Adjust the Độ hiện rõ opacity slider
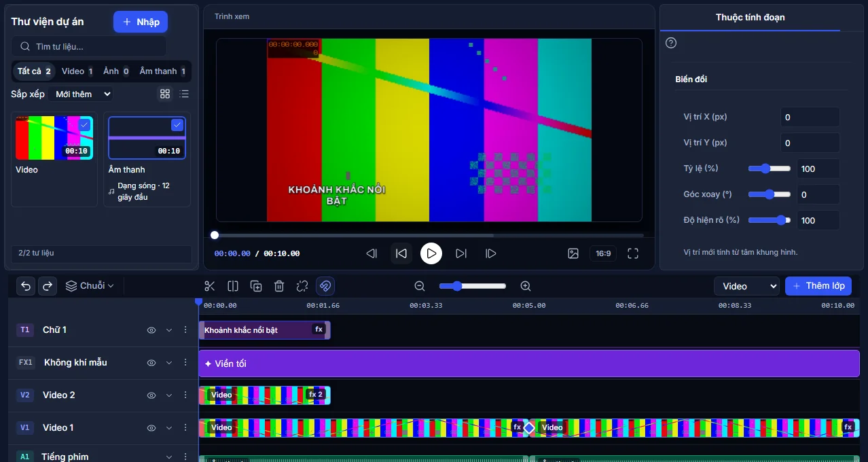 point(770,220)
